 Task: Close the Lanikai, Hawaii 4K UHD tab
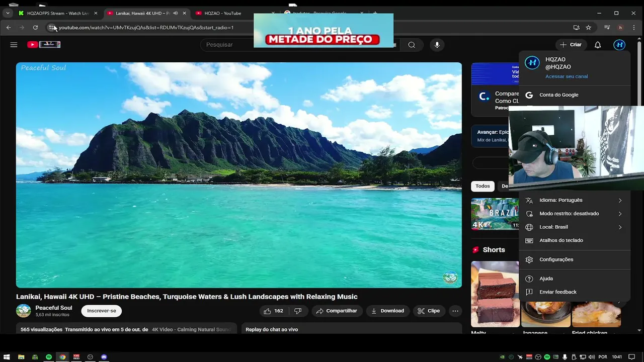pyautogui.click(x=184, y=13)
